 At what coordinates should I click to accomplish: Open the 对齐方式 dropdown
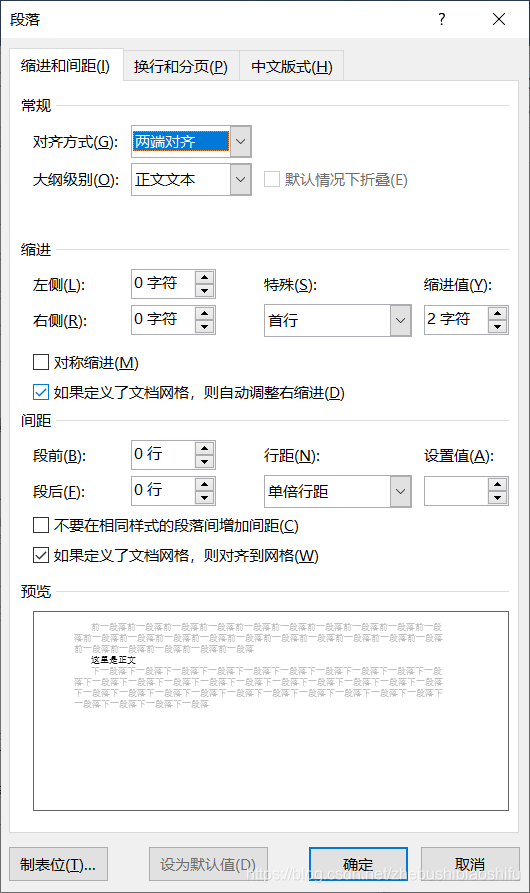tap(241, 141)
